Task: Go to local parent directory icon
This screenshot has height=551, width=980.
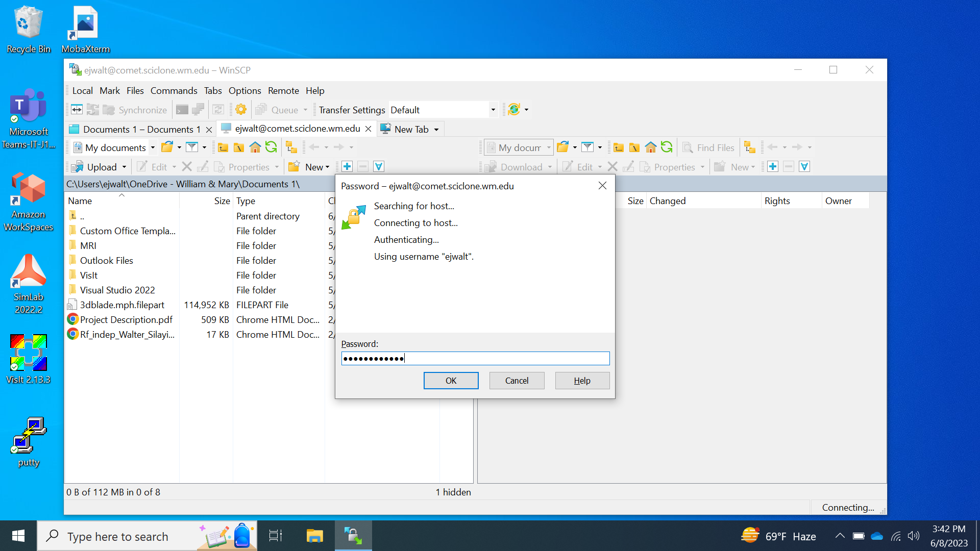Action: (223, 147)
